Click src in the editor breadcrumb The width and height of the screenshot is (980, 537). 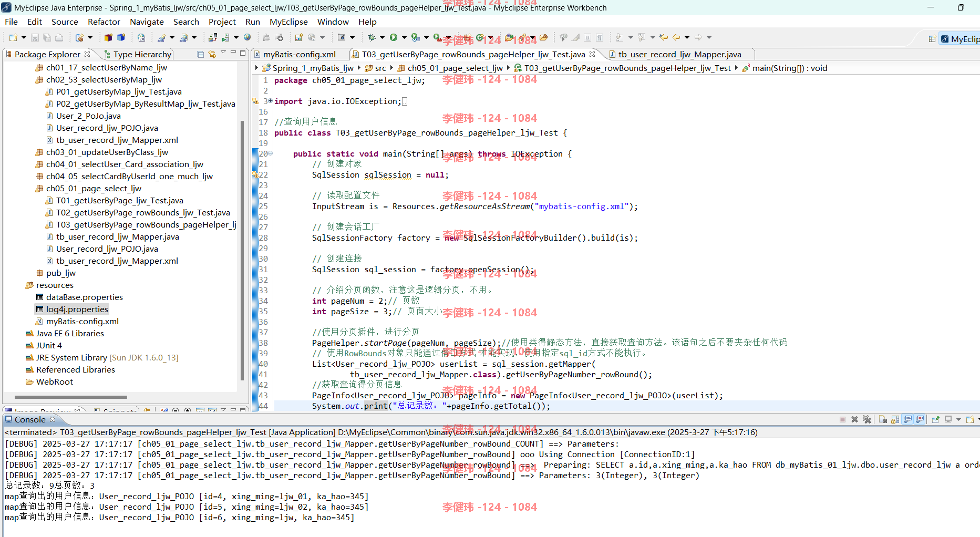[x=380, y=68]
